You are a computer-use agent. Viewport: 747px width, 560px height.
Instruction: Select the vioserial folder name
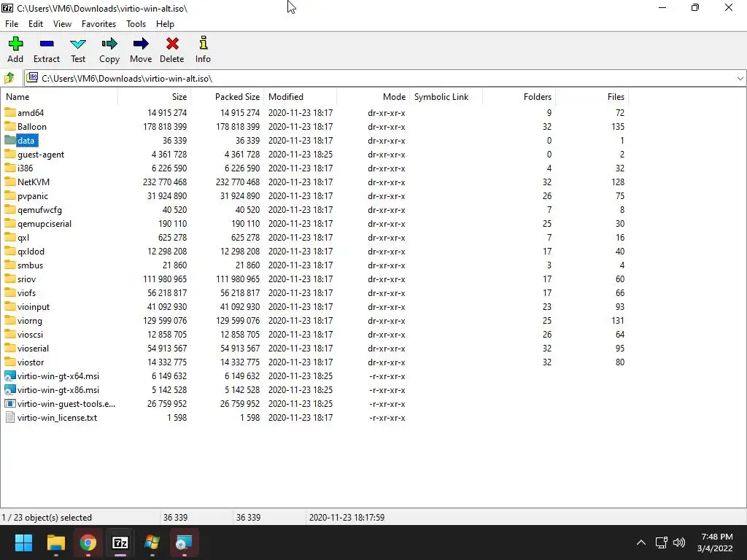pos(33,348)
